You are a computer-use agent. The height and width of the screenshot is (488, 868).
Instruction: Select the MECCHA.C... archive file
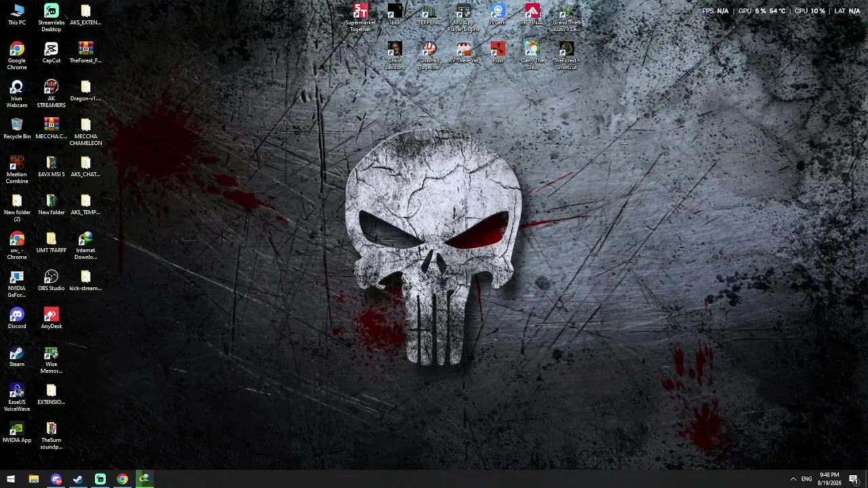pos(52,129)
